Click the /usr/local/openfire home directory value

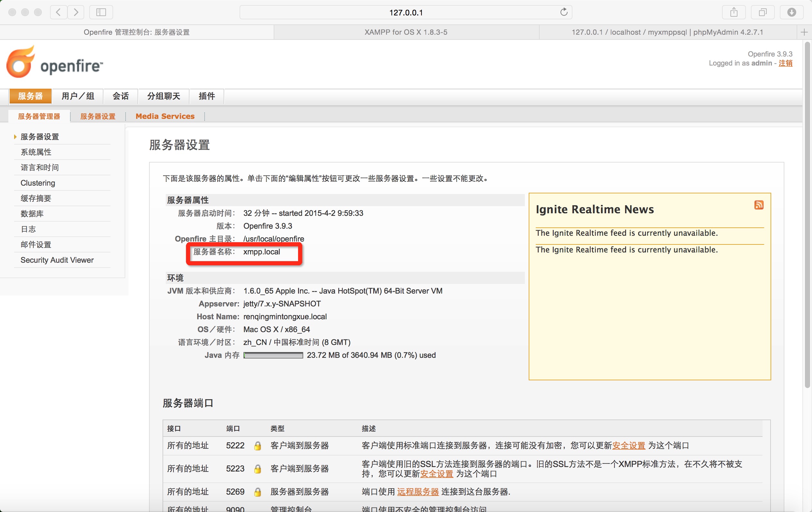click(273, 239)
